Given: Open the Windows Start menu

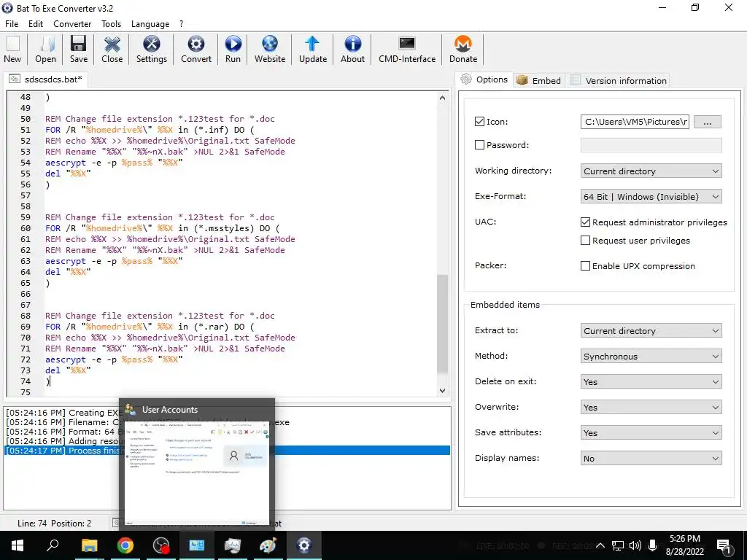Looking at the screenshot, I should tap(18, 545).
